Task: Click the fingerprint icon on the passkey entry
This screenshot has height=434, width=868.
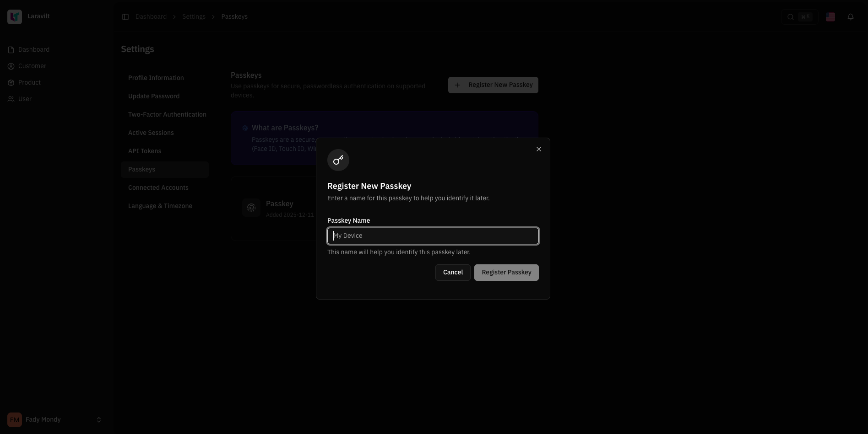Action: (251, 208)
